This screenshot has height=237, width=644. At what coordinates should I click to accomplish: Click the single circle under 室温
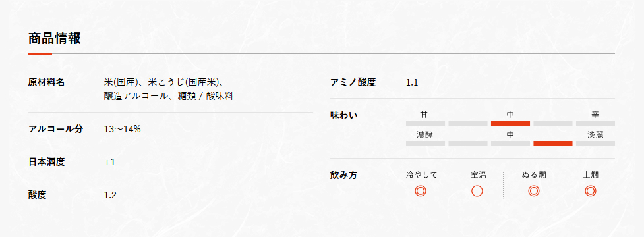(x=477, y=191)
